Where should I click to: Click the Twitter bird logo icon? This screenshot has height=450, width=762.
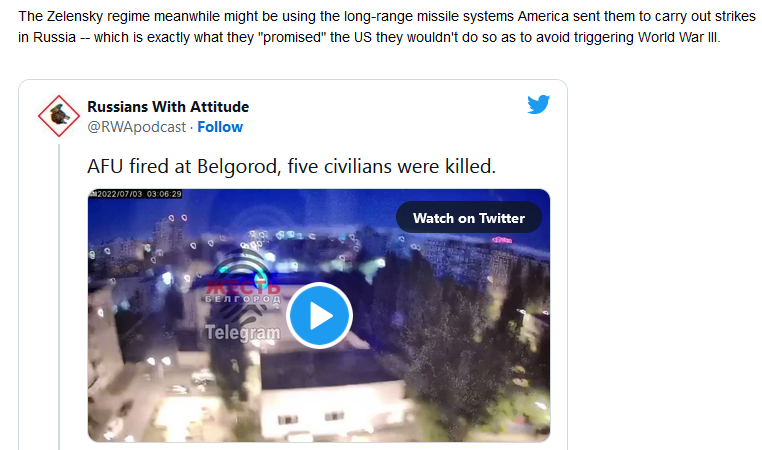pyautogui.click(x=538, y=104)
